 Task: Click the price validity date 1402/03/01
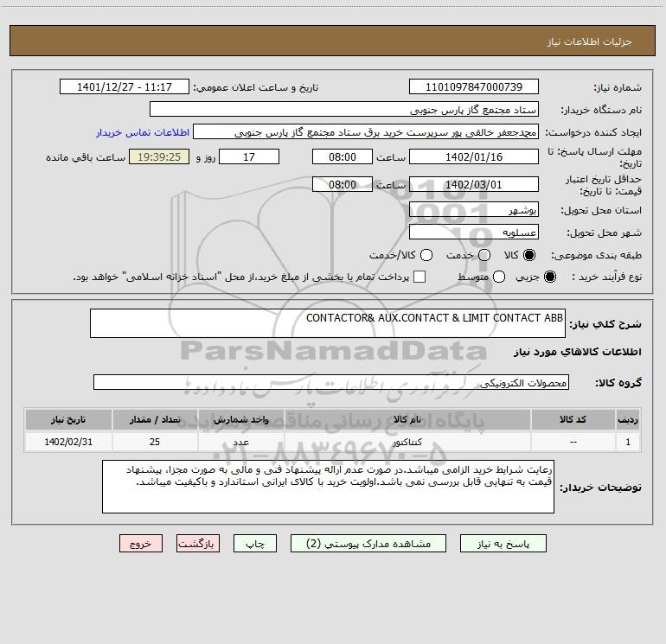(474, 185)
